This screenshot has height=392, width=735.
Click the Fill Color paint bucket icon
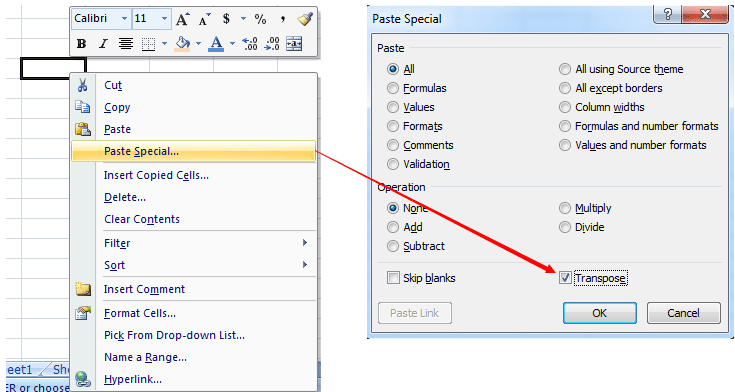[x=182, y=44]
